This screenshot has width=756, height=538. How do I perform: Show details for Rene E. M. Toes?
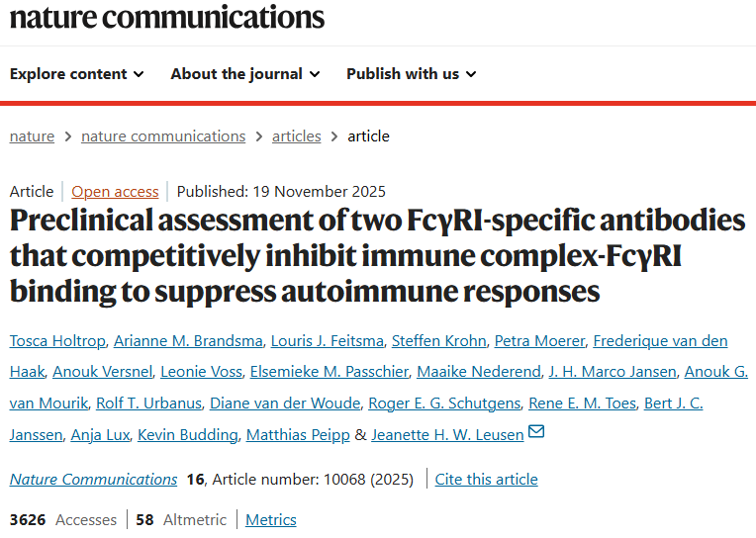(582, 403)
